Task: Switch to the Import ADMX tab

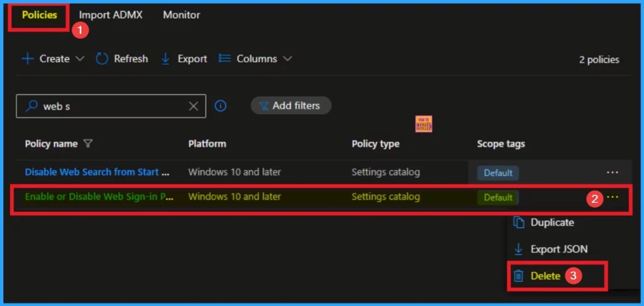Action: [x=111, y=15]
